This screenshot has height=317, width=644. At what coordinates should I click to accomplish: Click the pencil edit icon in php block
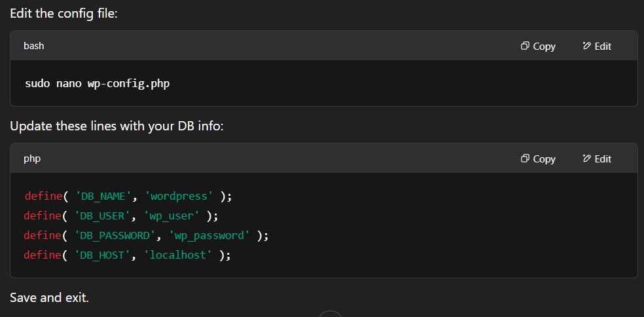[x=586, y=158]
